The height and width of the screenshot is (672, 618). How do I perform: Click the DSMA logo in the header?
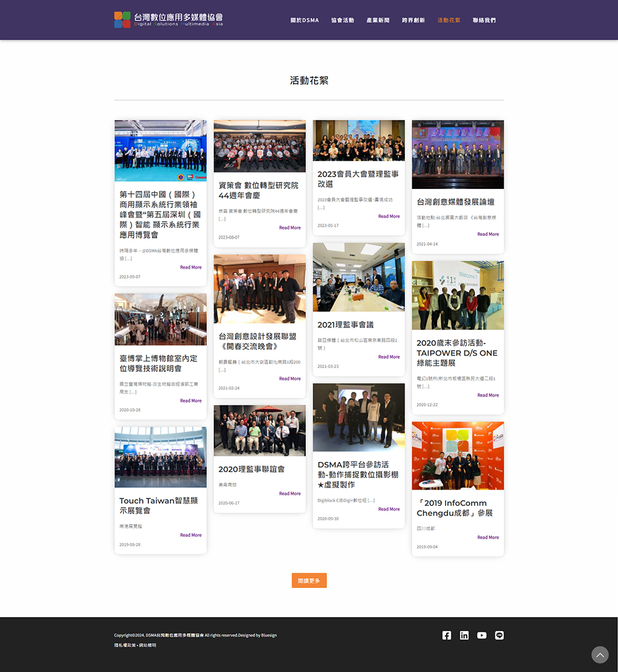[x=169, y=20]
